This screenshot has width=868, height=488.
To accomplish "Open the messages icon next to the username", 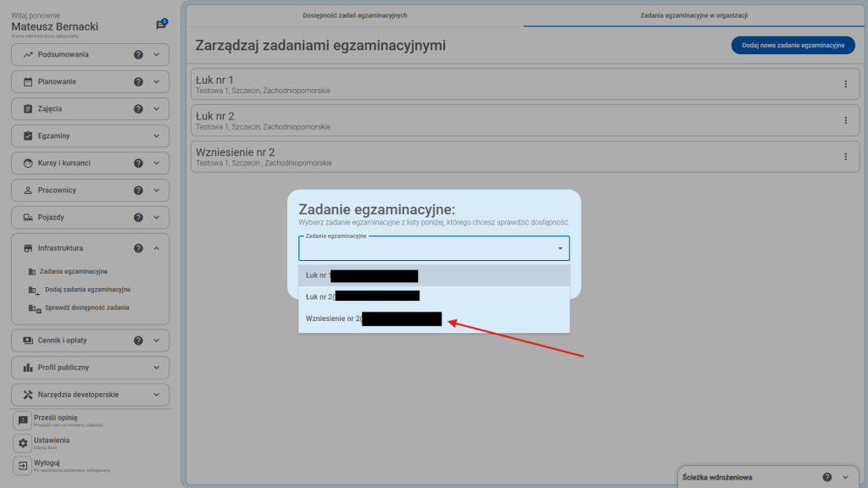I will click(x=161, y=25).
